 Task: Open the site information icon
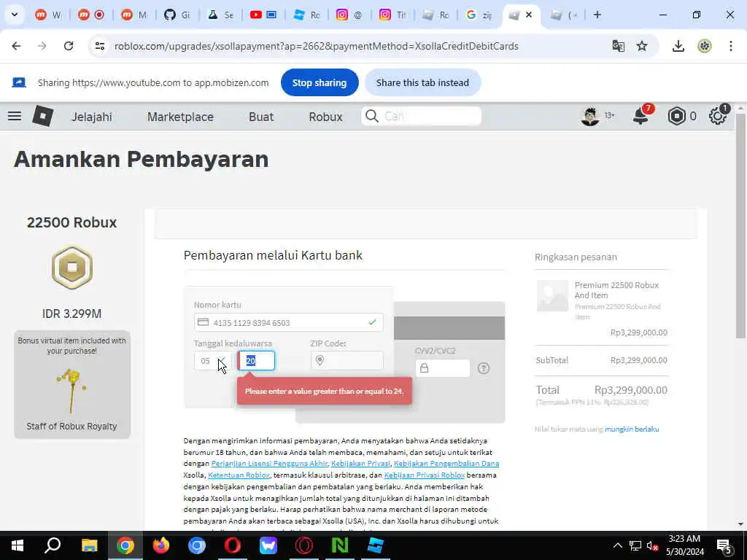tap(100, 46)
